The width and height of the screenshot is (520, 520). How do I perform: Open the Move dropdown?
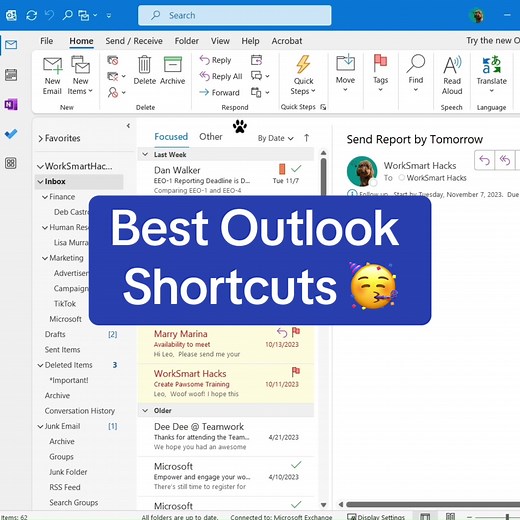coord(345,74)
